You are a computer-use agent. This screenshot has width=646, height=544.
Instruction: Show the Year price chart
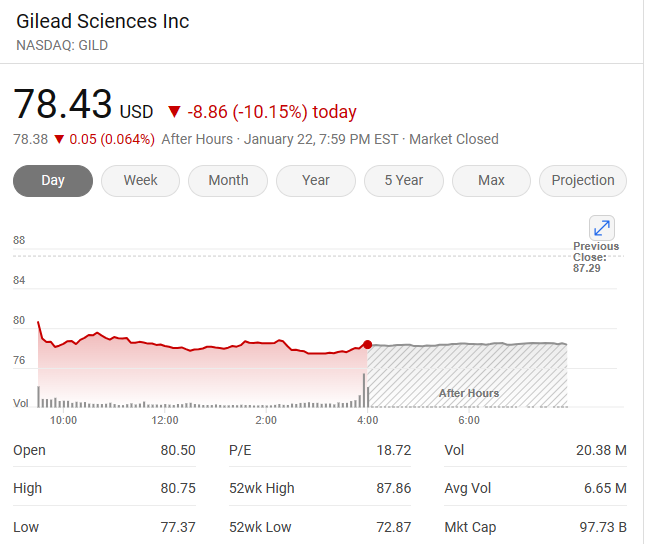pos(316,181)
